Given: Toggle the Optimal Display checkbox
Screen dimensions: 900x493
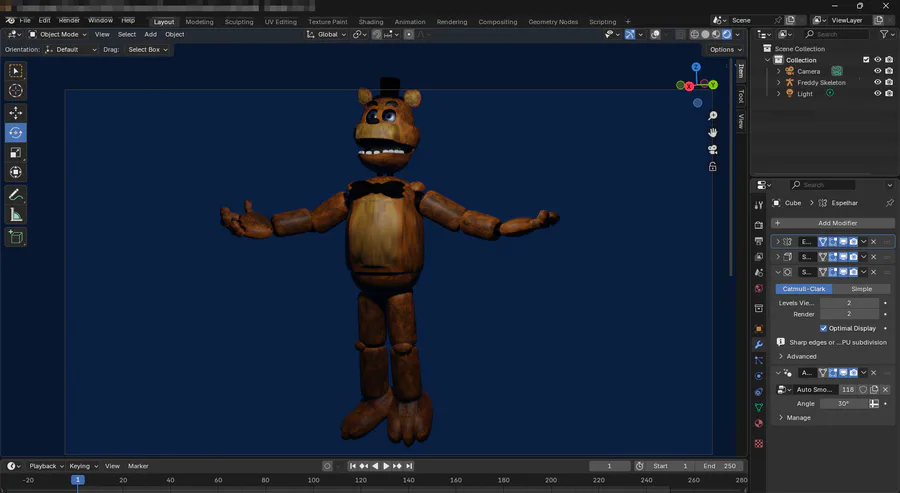Looking at the screenshot, I should coord(824,328).
